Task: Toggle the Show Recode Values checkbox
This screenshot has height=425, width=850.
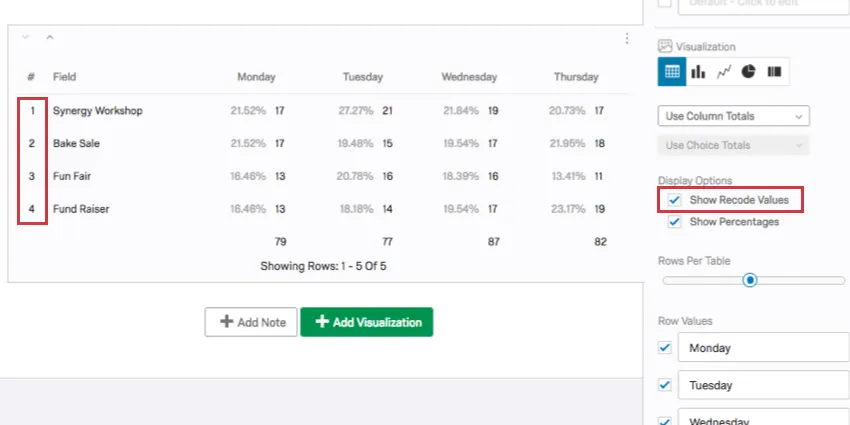Action: tap(675, 201)
